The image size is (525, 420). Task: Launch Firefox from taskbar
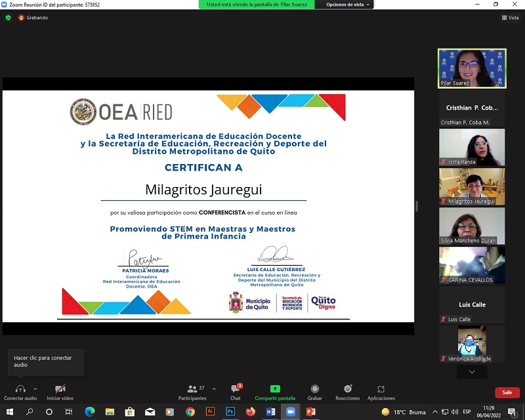tap(251, 411)
